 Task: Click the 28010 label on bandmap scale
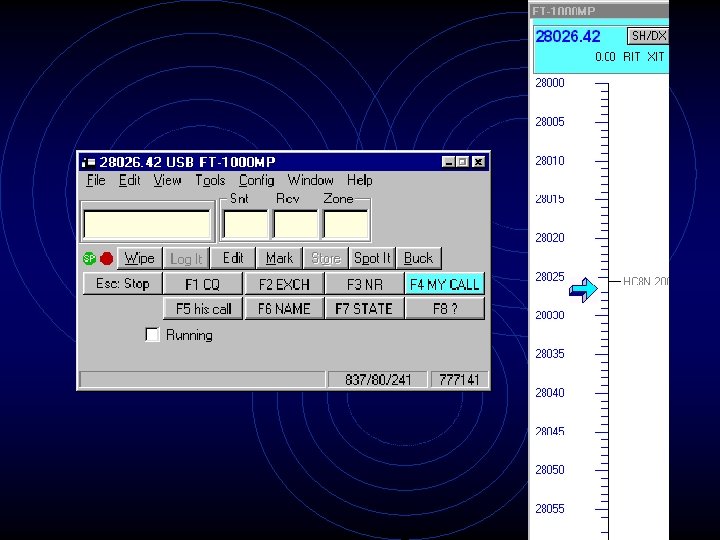(550, 160)
